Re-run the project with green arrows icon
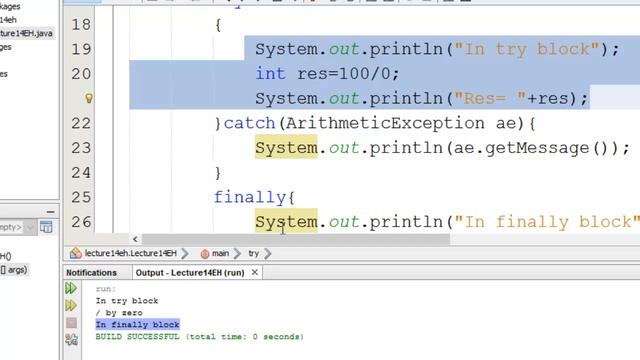Viewport: 640px width, 360px height. (71, 288)
